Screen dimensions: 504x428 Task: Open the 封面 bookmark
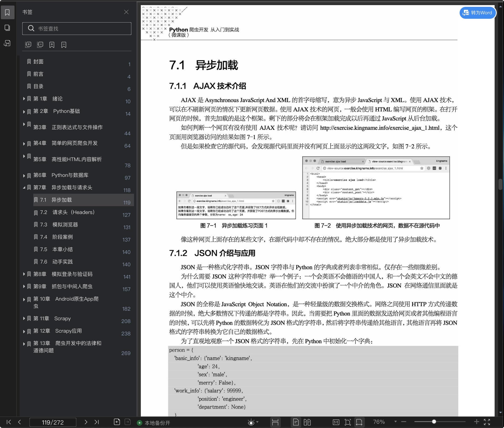(x=38, y=62)
